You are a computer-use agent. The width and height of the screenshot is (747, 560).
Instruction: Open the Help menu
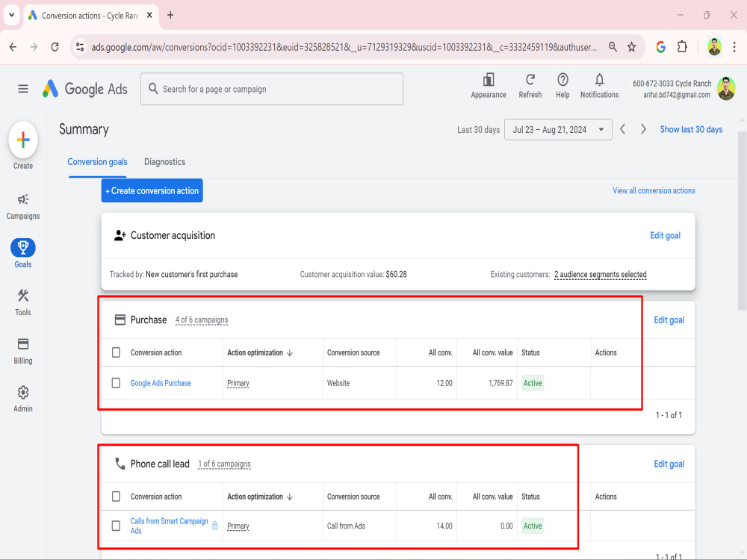[x=562, y=86]
